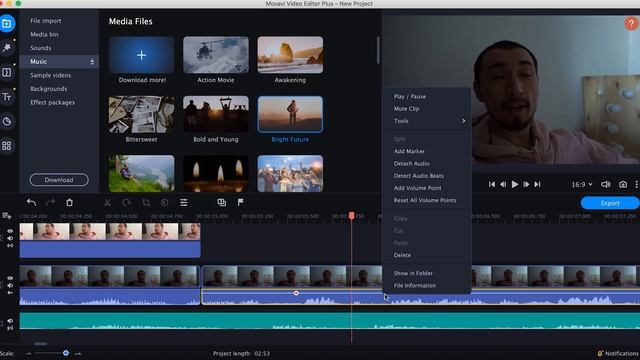Image resolution: width=640 pixels, height=360 pixels.
Task: Play the preview video
Action: click(x=515, y=184)
